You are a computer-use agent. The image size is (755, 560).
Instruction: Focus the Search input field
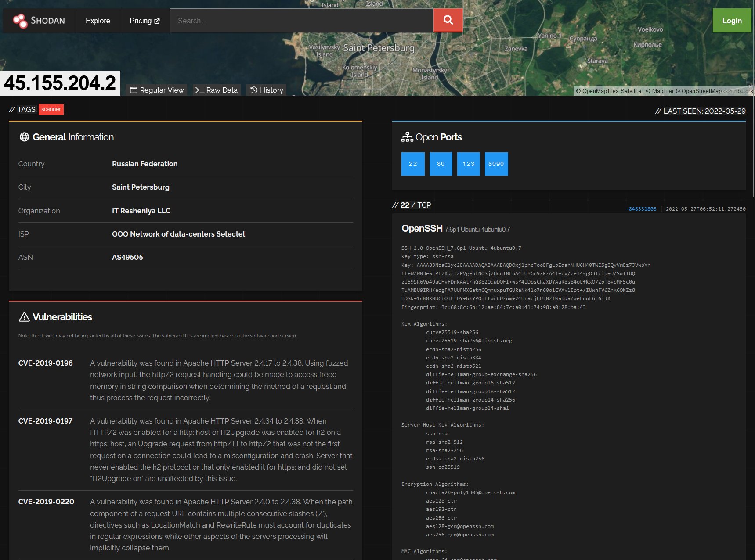point(302,21)
